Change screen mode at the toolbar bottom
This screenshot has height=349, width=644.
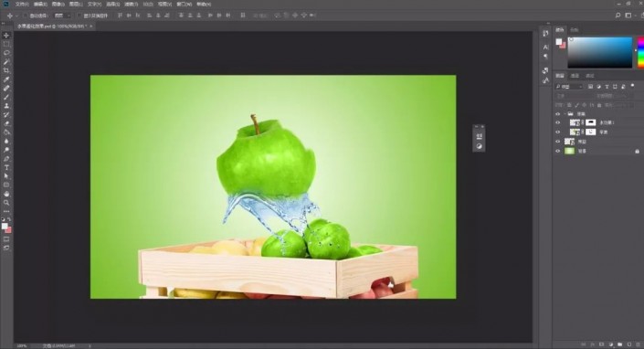coord(6,248)
